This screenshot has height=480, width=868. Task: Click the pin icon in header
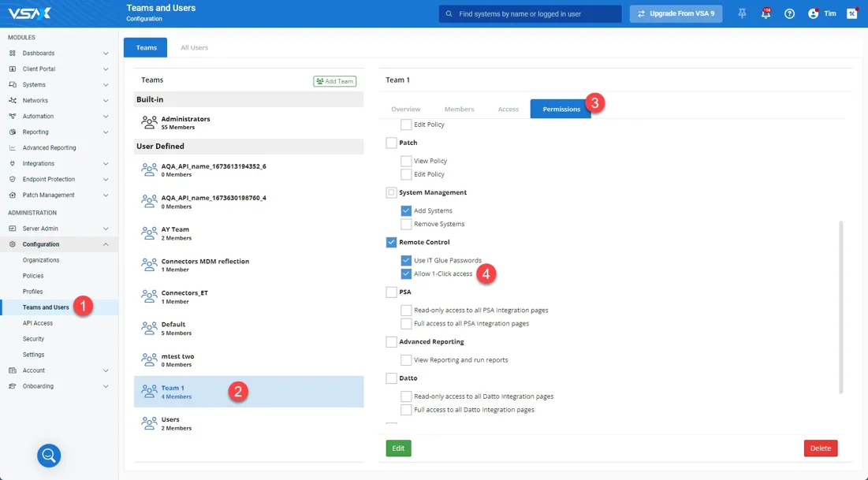[x=742, y=14]
